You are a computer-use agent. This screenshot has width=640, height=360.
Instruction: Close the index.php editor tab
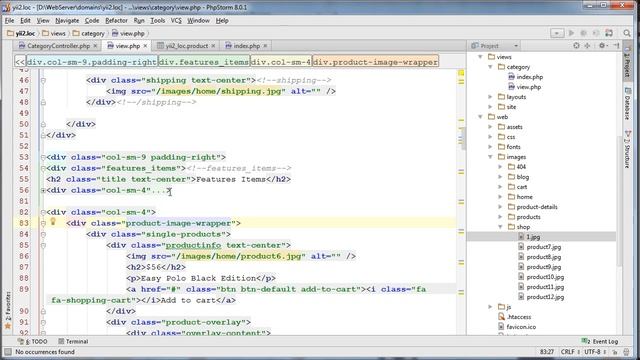click(x=265, y=46)
